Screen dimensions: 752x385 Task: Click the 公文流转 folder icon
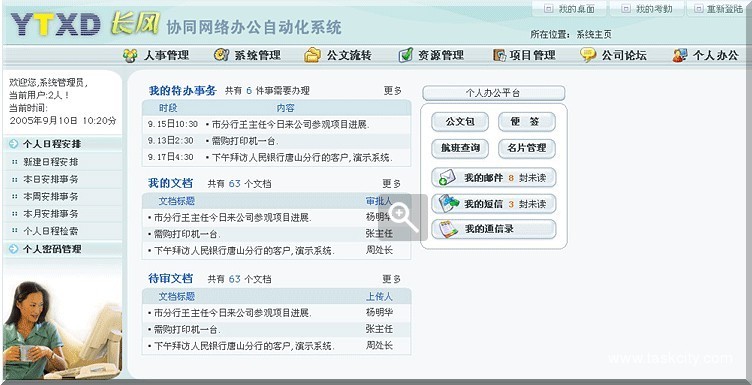point(312,55)
